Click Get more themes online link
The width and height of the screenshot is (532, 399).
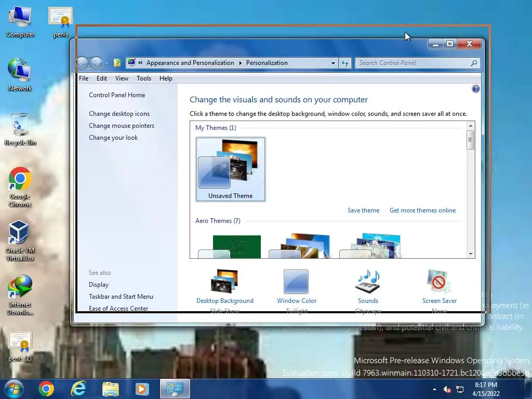423,210
